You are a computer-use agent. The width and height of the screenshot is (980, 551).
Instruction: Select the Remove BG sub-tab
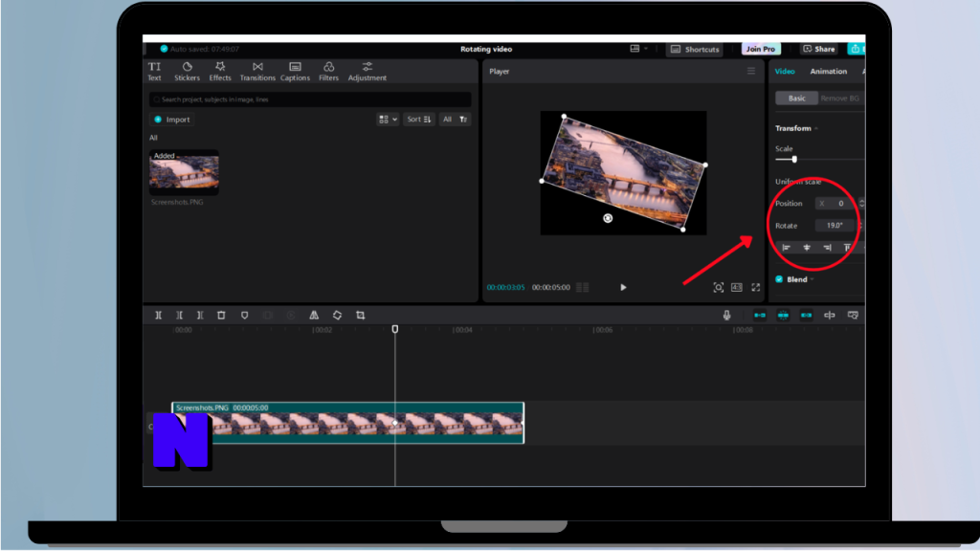point(840,99)
